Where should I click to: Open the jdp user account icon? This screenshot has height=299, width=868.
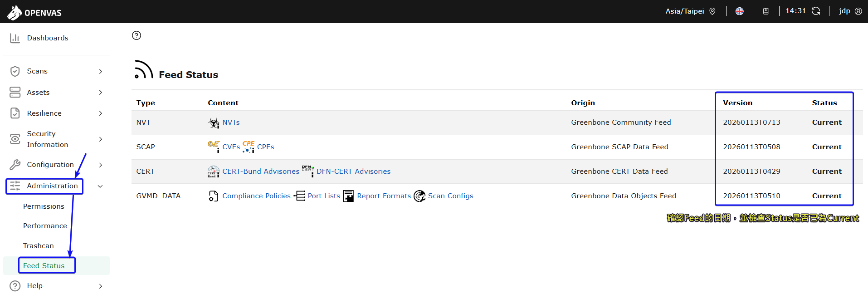(x=858, y=11)
